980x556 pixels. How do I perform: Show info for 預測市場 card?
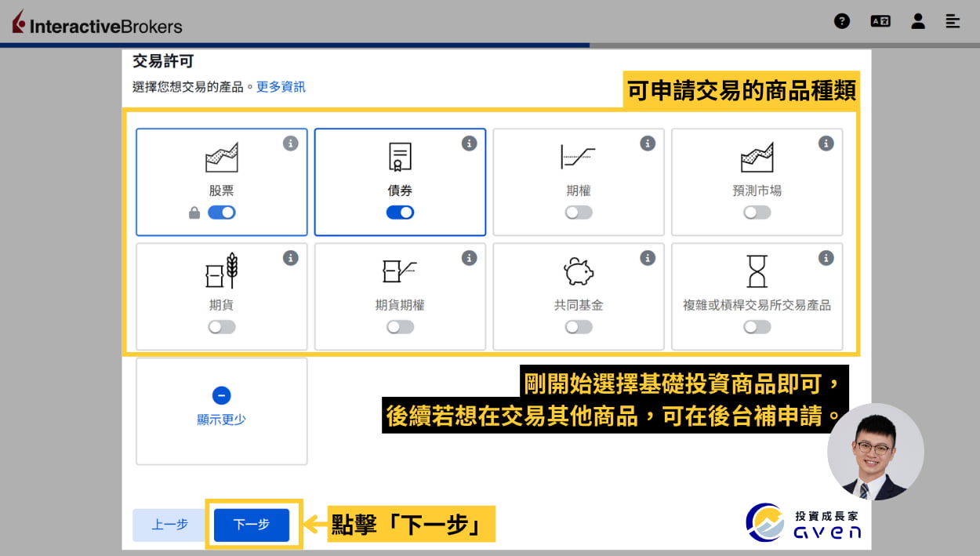coord(826,144)
